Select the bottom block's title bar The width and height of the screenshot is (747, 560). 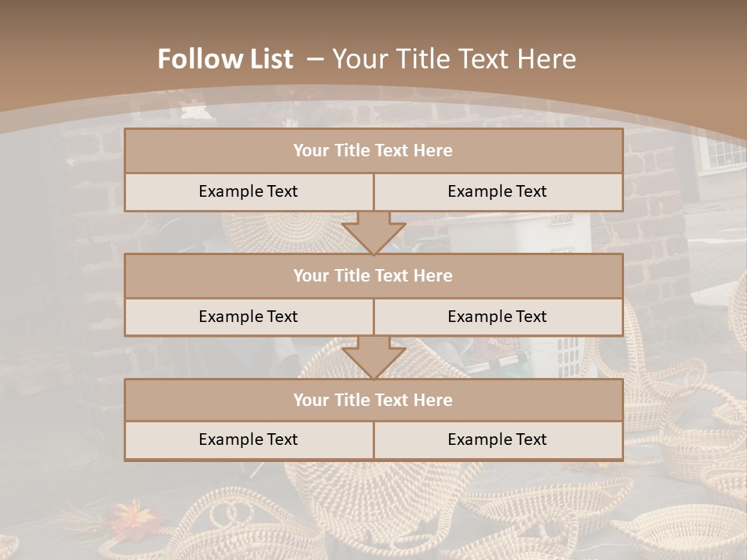pyautogui.click(x=373, y=400)
